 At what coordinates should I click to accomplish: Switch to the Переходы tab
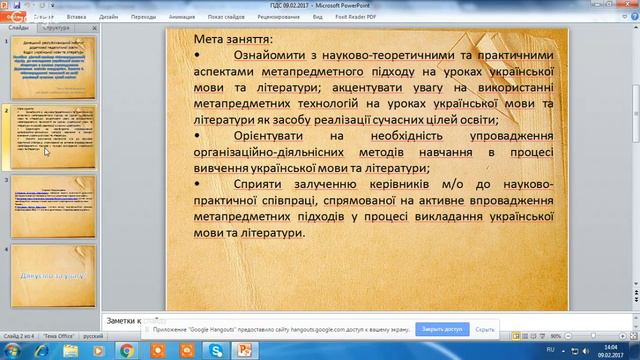pyautogui.click(x=143, y=17)
